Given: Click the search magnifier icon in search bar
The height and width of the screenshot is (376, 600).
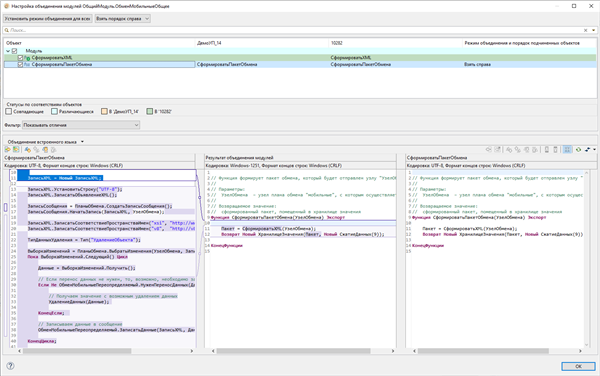Looking at the screenshot, I should click(7, 30).
